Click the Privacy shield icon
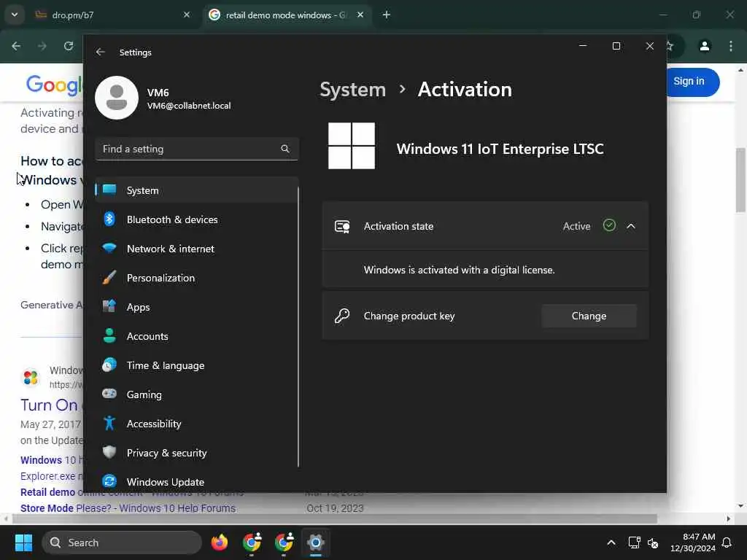This screenshot has width=747, height=560. pyautogui.click(x=109, y=452)
